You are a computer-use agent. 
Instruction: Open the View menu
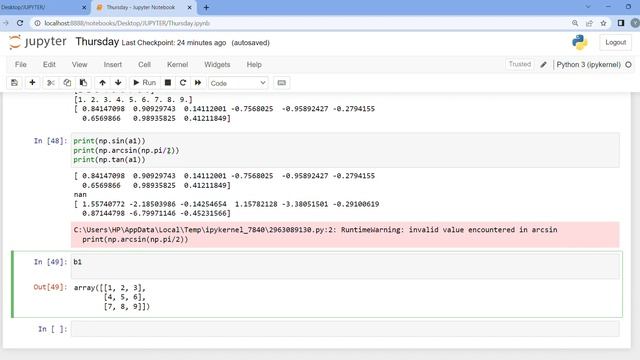[80, 64]
